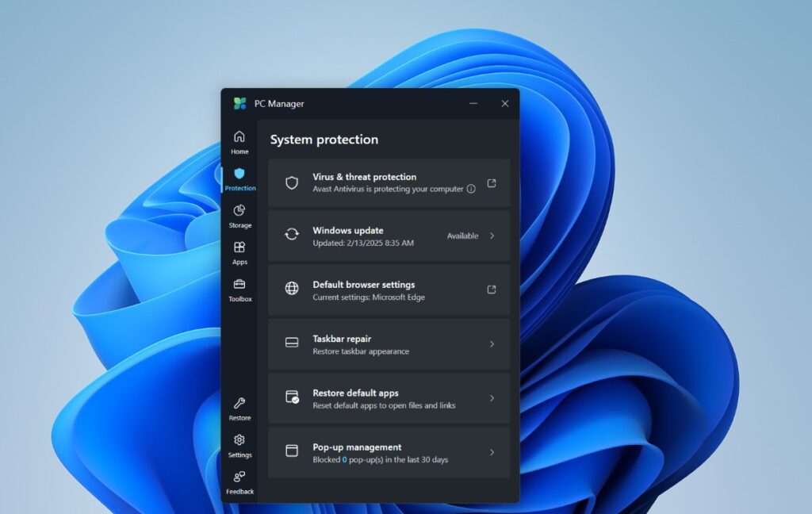Click the Taskbar repair icon

pyautogui.click(x=293, y=343)
